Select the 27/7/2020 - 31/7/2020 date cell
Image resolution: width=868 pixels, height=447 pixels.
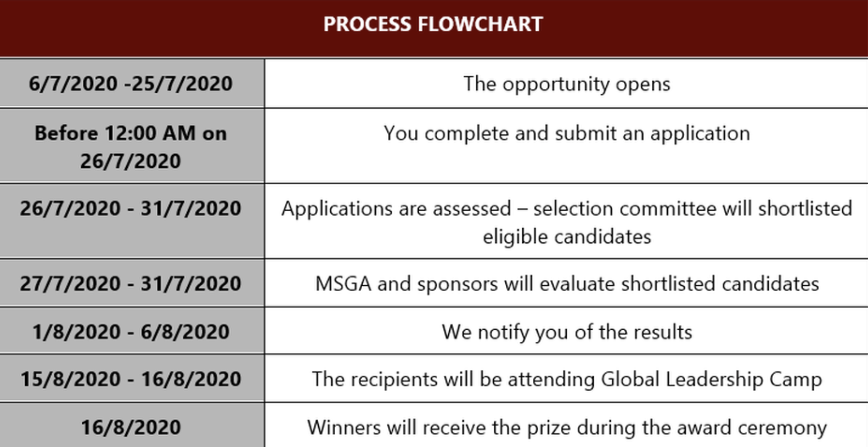(131, 284)
